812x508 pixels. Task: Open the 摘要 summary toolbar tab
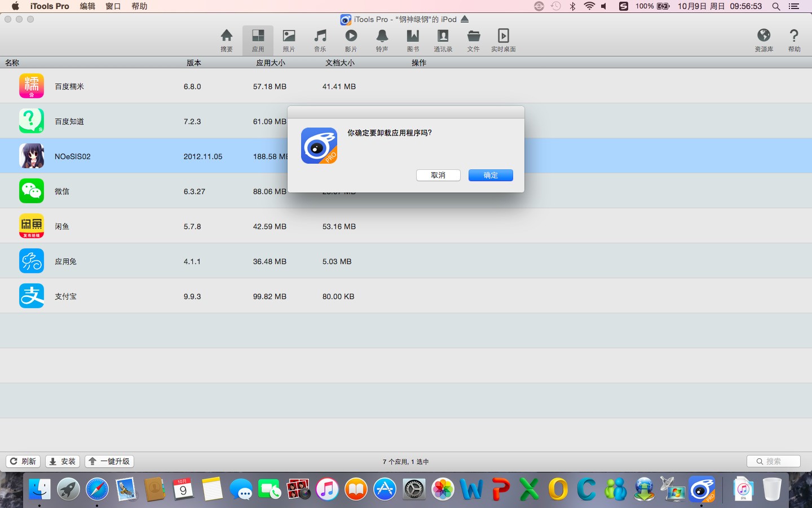[x=227, y=41]
